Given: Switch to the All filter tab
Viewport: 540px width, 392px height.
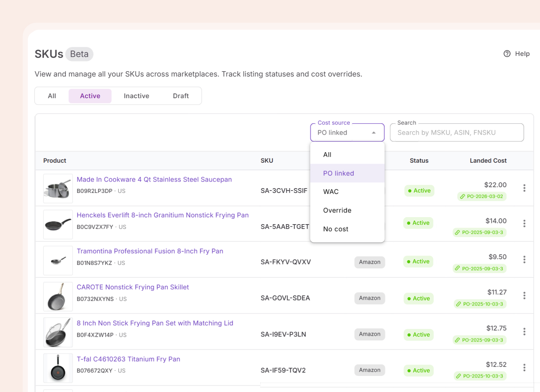Looking at the screenshot, I should (x=52, y=95).
